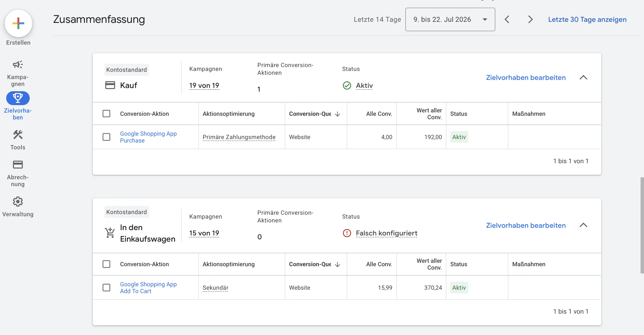Image resolution: width=644 pixels, height=335 pixels.
Task: Click Status header in Einkaufswagen table
Action: tap(459, 264)
